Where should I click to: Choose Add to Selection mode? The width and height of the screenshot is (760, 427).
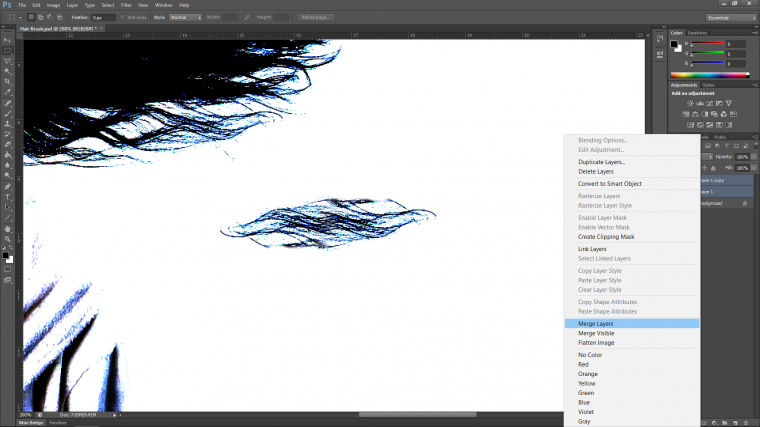click(x=40, y=17)
